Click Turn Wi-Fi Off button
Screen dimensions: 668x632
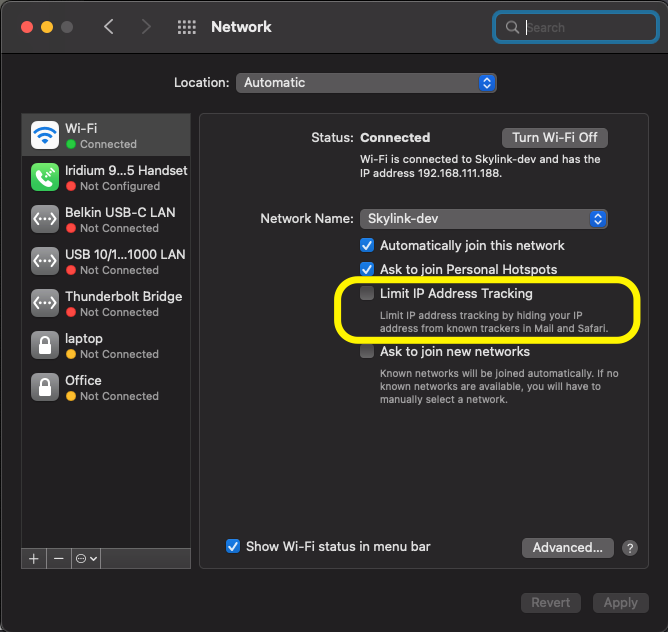(555, 138)
